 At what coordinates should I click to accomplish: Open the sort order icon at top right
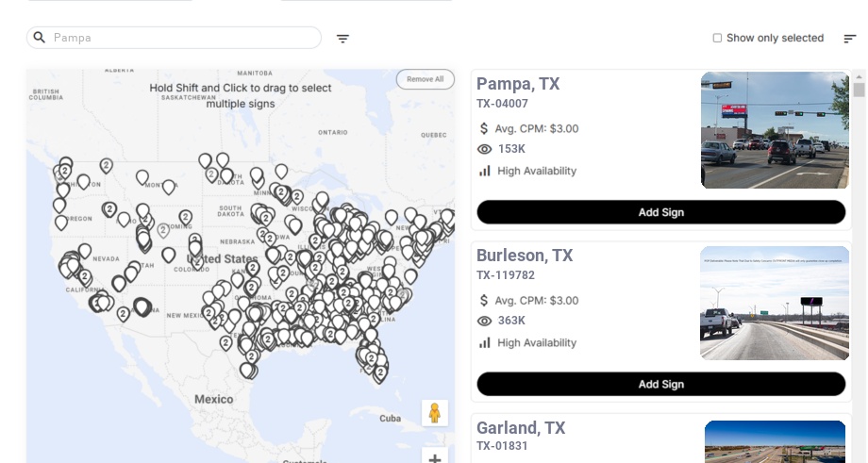point(849,38)
